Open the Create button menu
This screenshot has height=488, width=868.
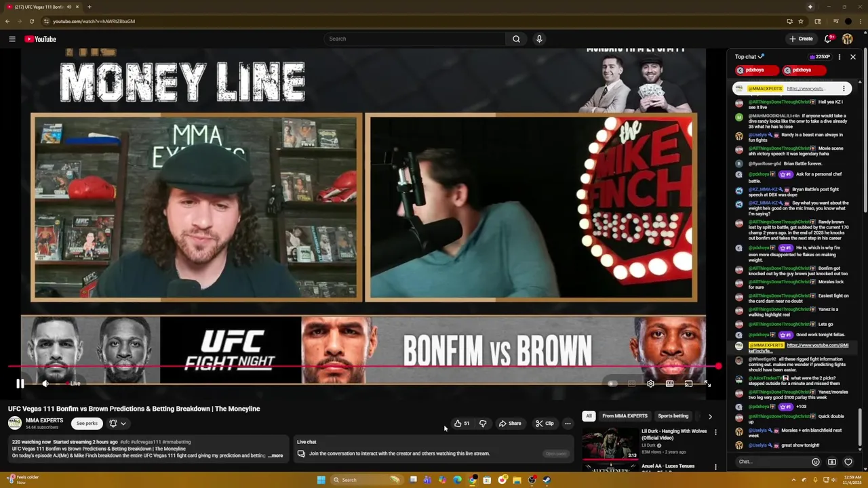click(801, 39)
